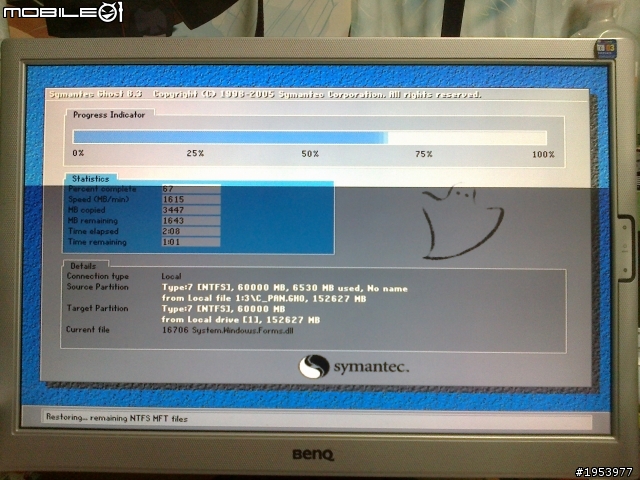Click the 75% progress scale marker
640x480 pixels.
pyautogui.click(x=424, y=154)
